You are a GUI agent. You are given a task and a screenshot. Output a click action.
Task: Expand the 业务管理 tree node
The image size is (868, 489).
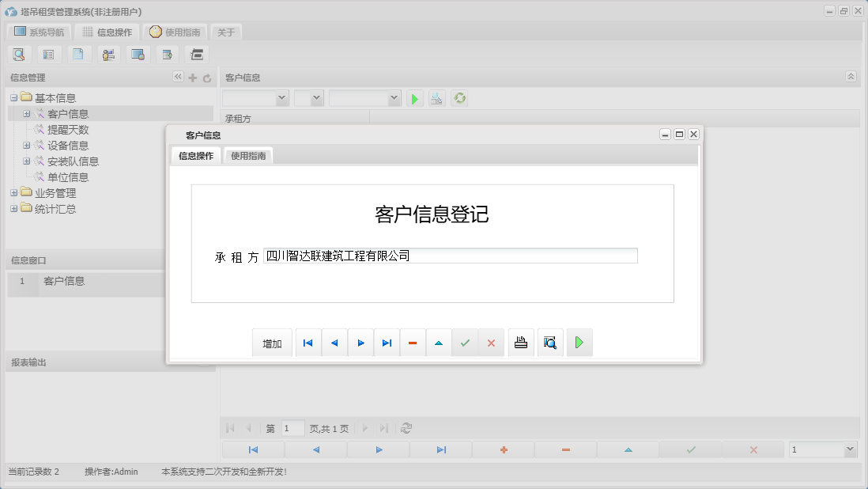[14, 192]
